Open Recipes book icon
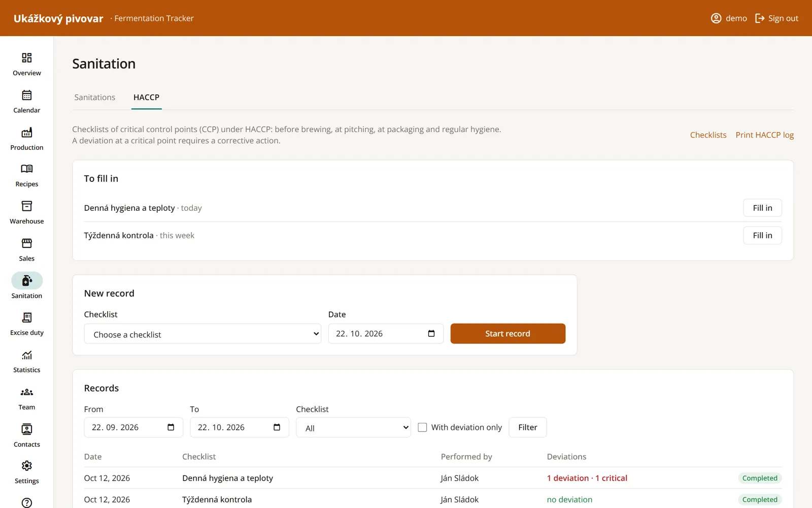Screen dimensions: 812x508 click(x=27, y=169)
